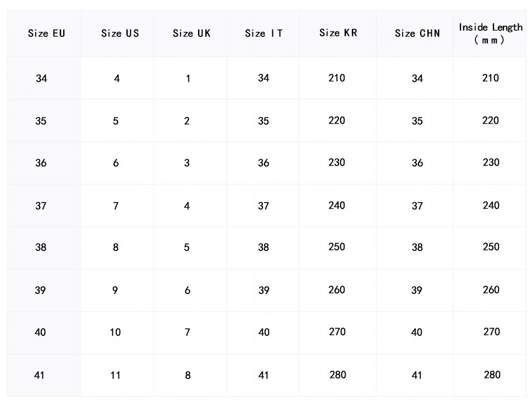The height and width of the screenshot is (403, 532).
Task: Select Inside Length 270 cell
Action: [x=491, y=332]
